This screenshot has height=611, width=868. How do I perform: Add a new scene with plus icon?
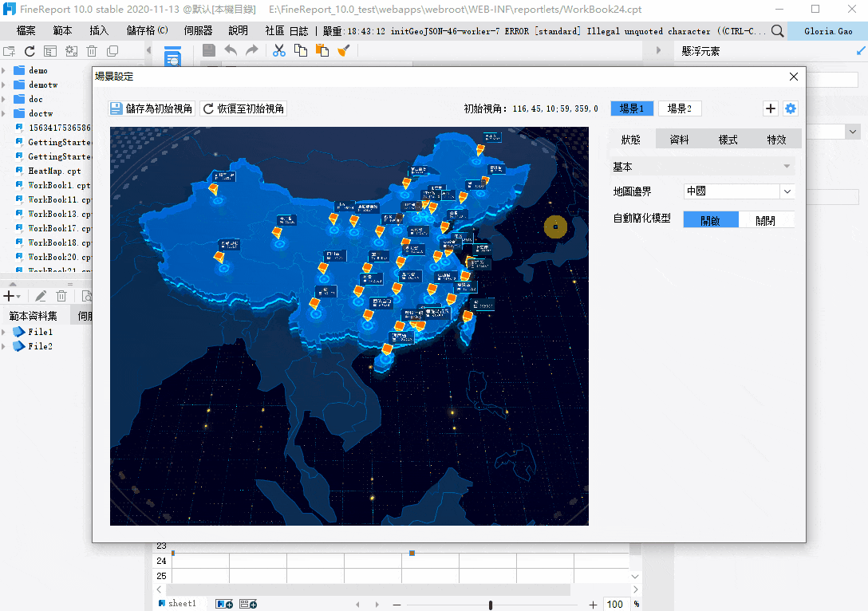tap(771, 109)
